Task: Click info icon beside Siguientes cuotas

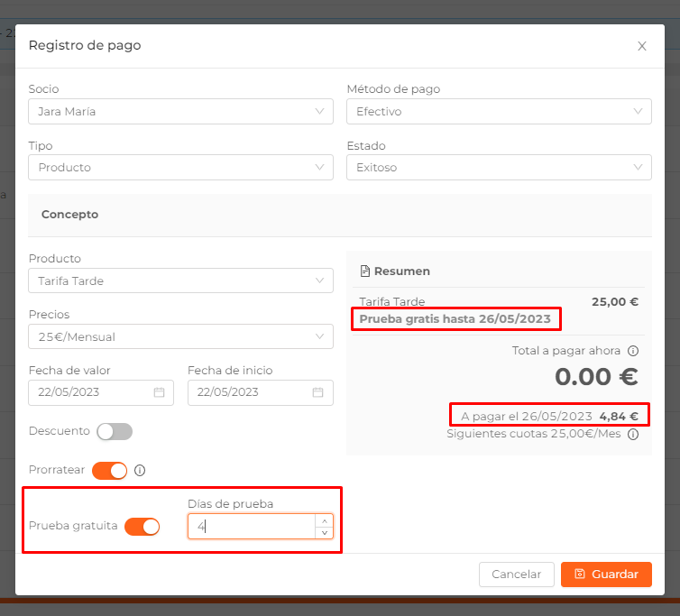Action: click(x=633, y=434)
